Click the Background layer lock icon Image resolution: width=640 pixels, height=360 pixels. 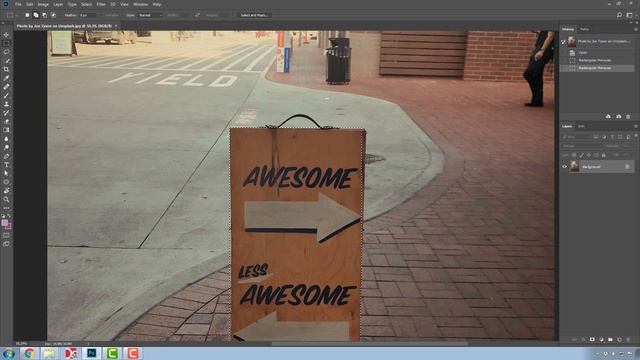(627, 167)
